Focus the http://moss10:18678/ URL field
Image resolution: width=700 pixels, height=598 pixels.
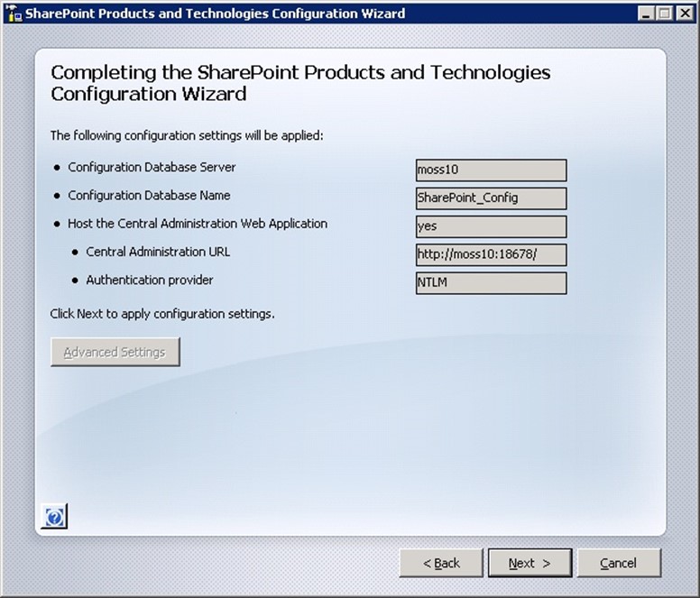(491, 254)
